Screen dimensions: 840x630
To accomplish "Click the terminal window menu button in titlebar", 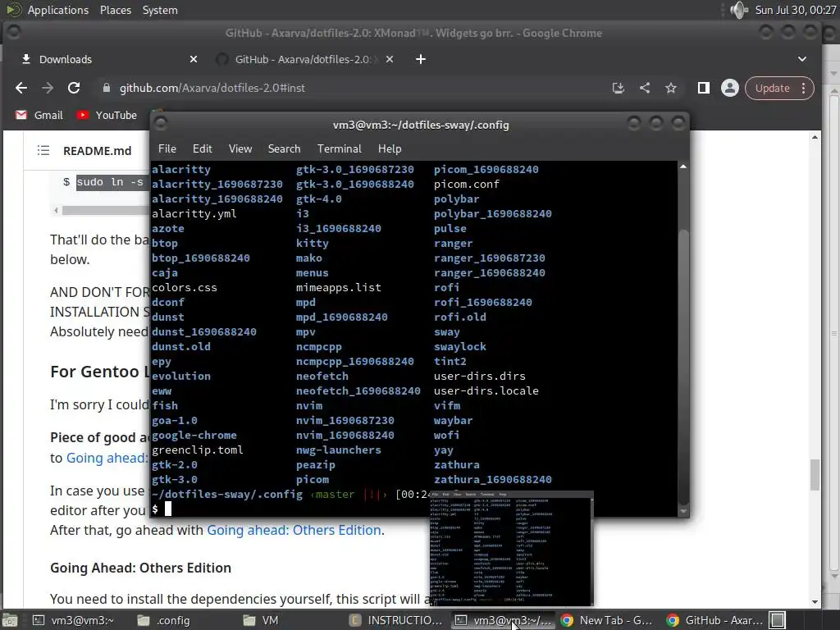I will pyautogui.click(x=161, y=124).
